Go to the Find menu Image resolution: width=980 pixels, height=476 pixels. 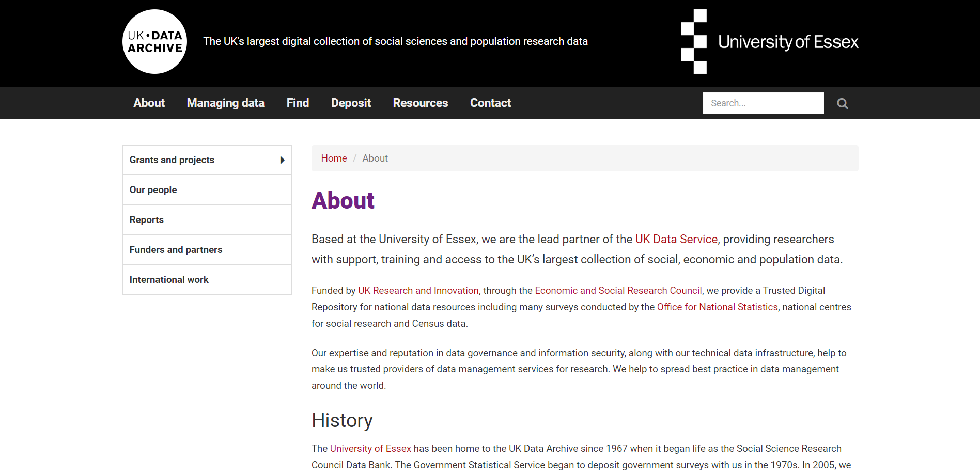click(x=298, y=103)
